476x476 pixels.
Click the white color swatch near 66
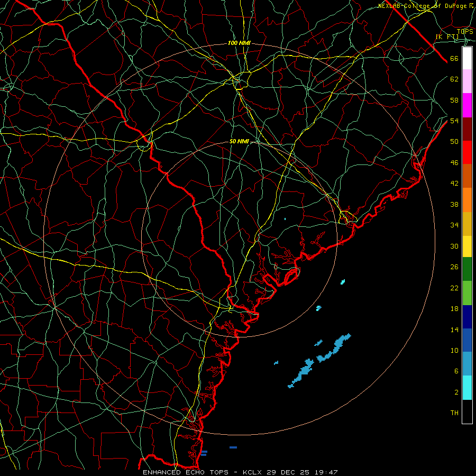pos(467,58)
